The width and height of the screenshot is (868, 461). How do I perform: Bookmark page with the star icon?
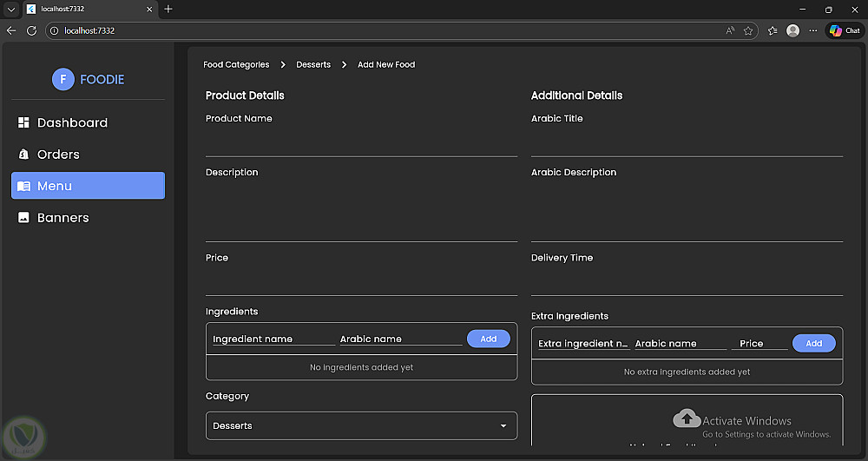[x=748, y=30]
